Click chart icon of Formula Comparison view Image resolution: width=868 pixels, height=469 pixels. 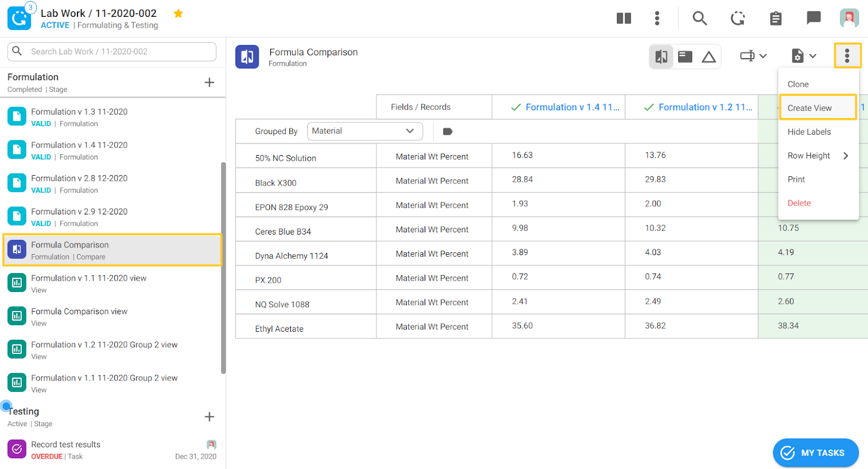click(x=17, y=316)
